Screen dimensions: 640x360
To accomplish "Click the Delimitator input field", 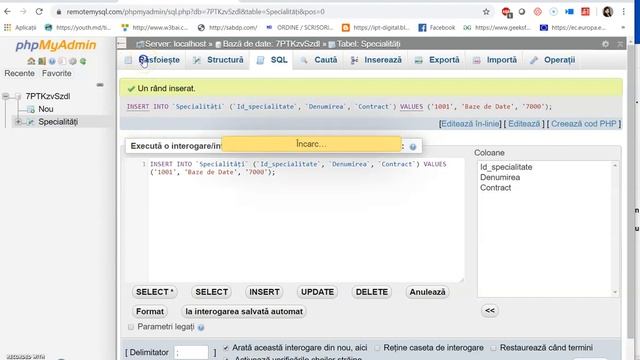I will click(191, 353).
